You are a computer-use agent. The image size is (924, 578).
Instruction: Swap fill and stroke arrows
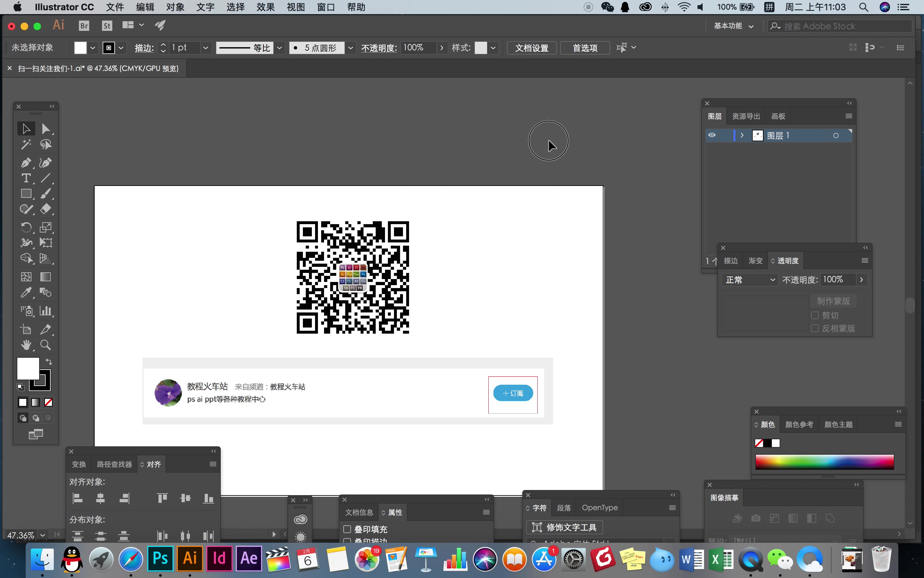[49, 362]
